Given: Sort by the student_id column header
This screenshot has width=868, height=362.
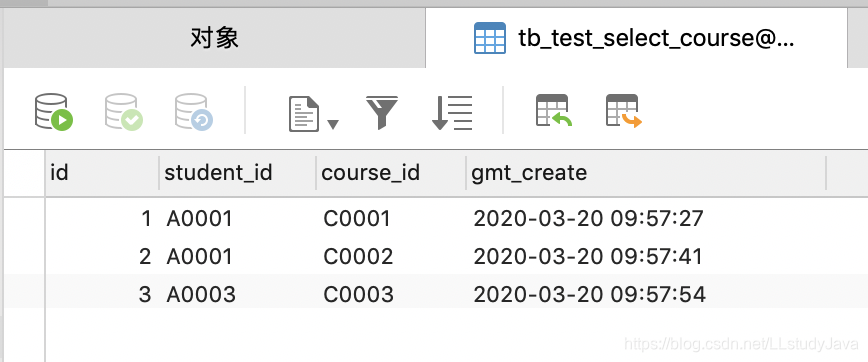Looking at the screenshot, I should (237, 173).
